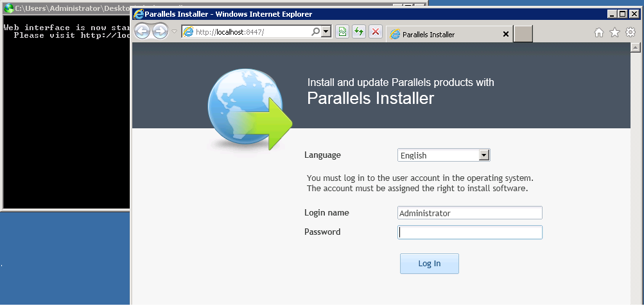The height and width of the screenshot is (306, 644).
Task: Go back using the IE Back arrow
Action: 142,31
